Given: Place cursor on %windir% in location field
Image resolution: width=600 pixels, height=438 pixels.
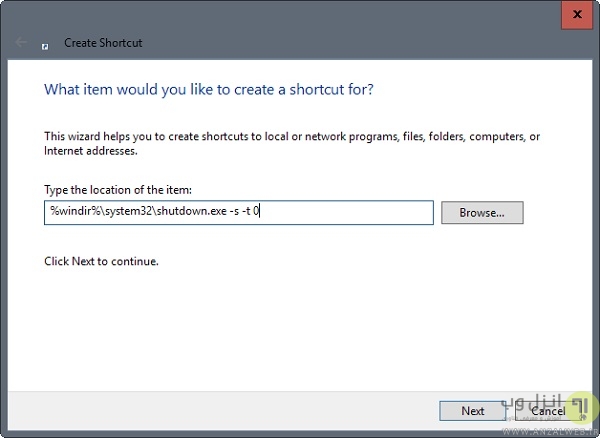Looking at the screenshot, I should coord(68,213).
